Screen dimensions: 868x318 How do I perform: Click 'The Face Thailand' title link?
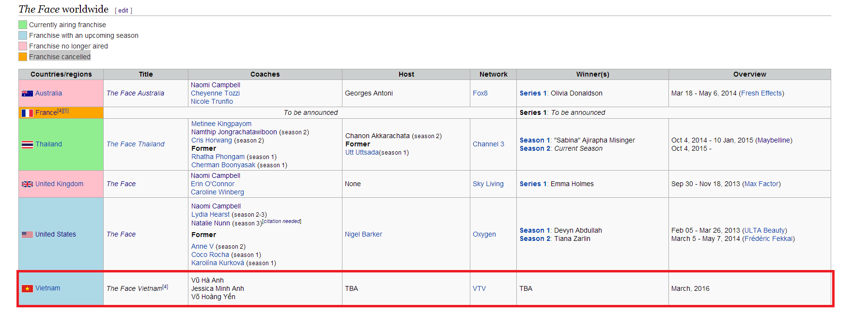pyautogui.click(x=136, y=144)
